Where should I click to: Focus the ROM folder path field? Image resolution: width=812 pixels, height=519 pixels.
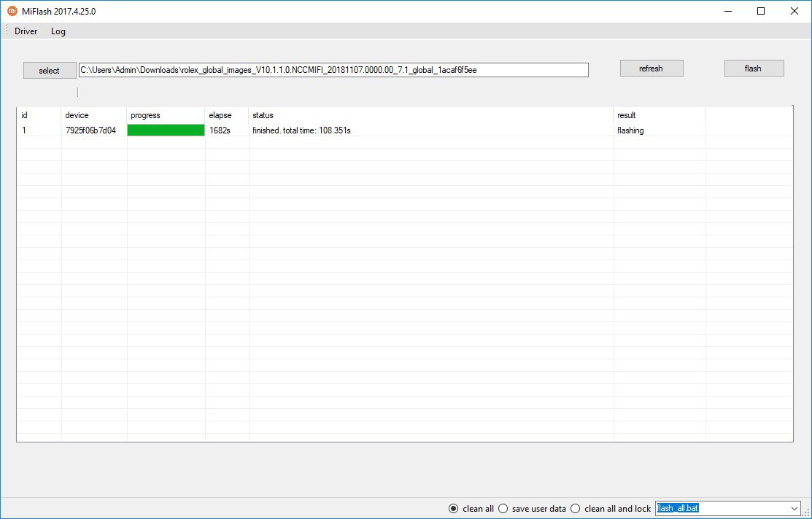(x=333, y=70)
